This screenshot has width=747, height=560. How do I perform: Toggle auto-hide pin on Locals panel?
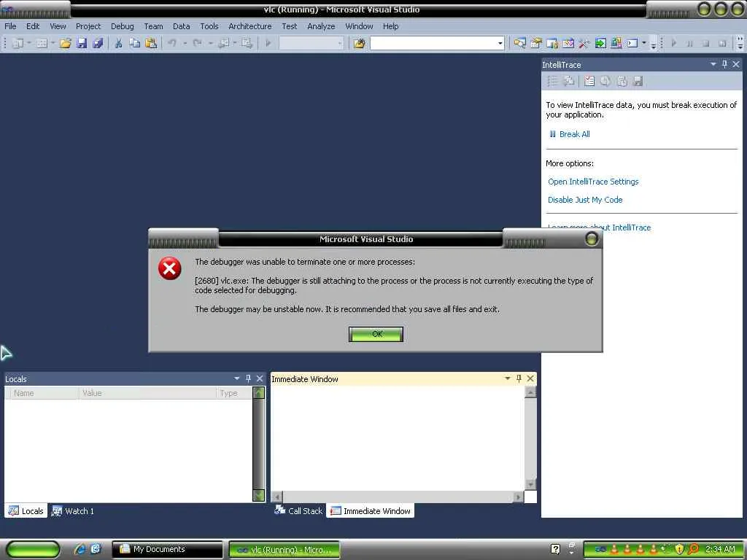[248, 378]
